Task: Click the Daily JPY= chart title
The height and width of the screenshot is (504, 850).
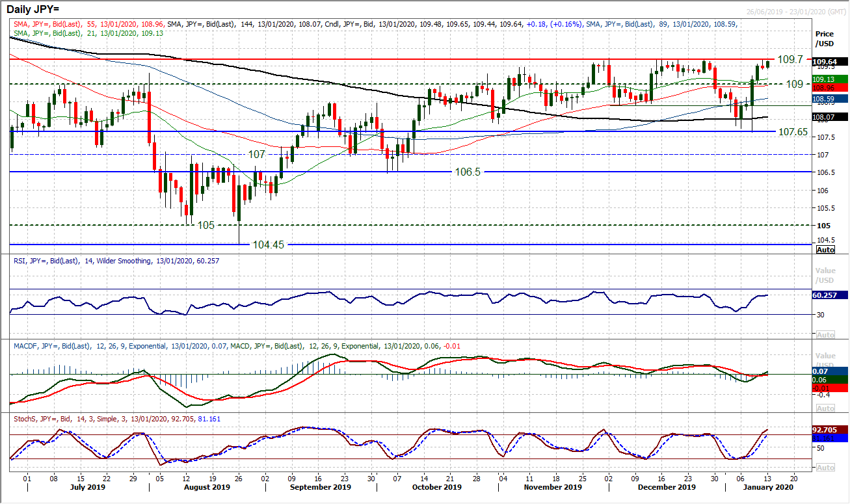Action: pyautogui.click(x=33, y=8)
